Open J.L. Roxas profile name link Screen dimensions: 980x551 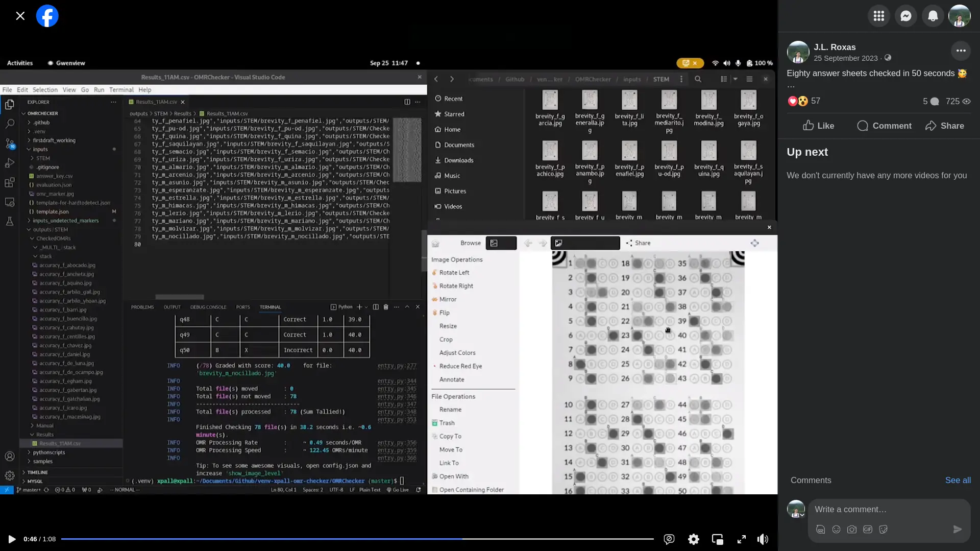tap(835, 47)
